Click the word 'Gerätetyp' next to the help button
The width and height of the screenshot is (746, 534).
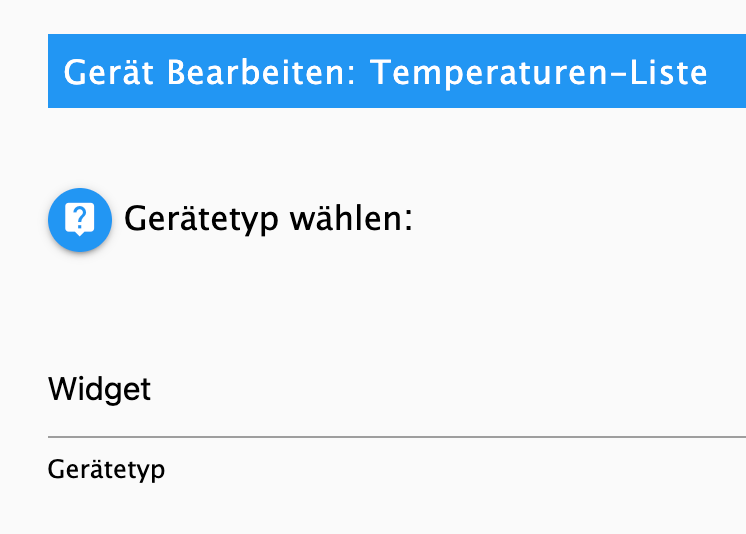click(x=201, y=220)
